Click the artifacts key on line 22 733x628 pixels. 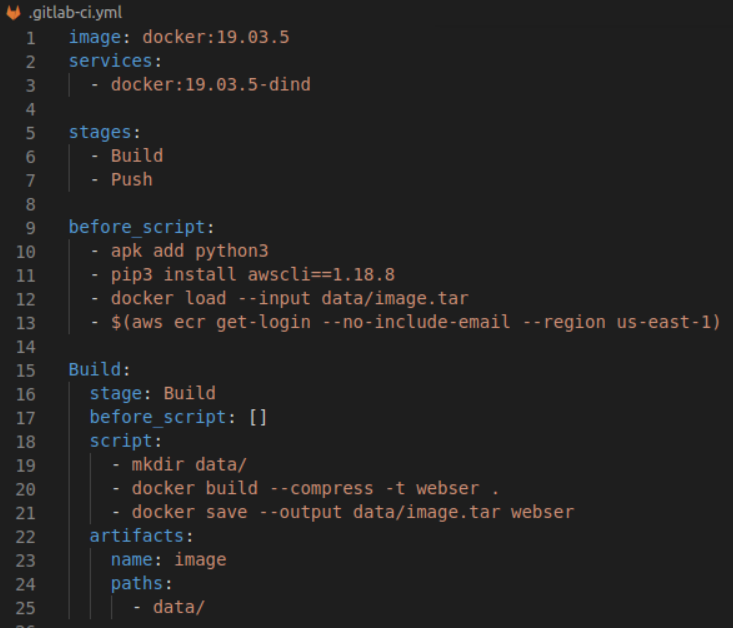(x=137, y=536)
